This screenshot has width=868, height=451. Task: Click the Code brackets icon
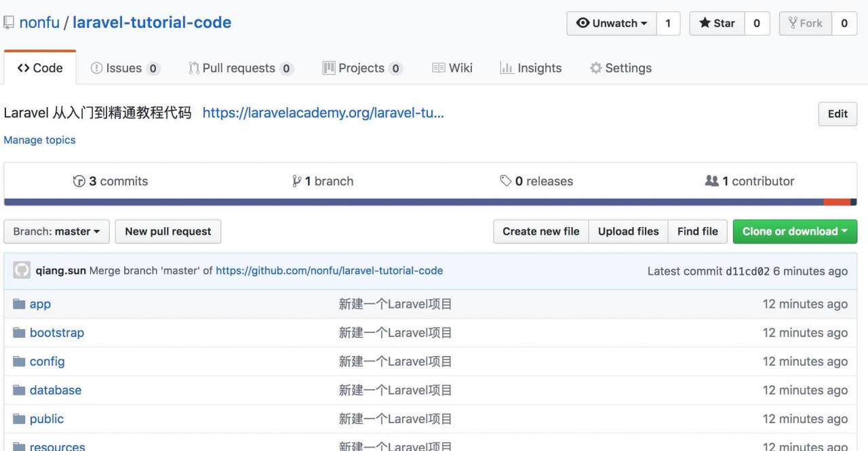tap(23, 68)
